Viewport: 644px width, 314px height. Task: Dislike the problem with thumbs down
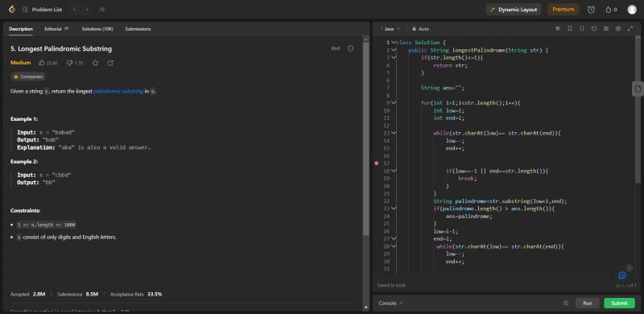(75, 63)
